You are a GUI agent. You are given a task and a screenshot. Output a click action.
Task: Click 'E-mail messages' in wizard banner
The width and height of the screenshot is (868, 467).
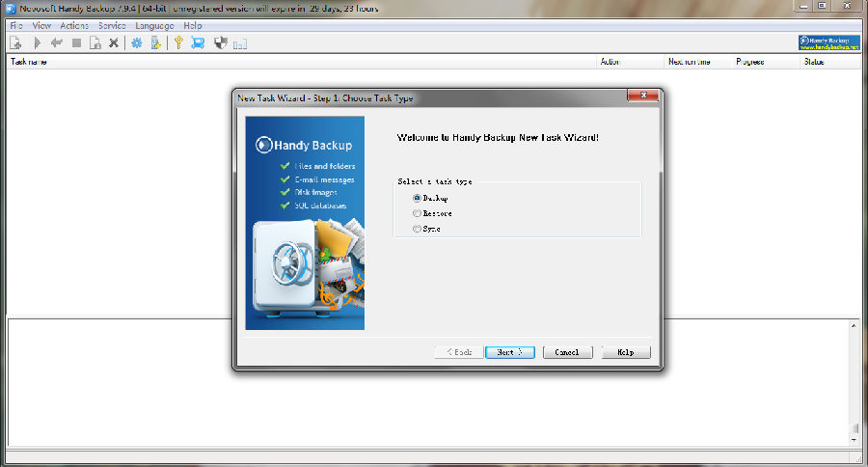point(324,179)
